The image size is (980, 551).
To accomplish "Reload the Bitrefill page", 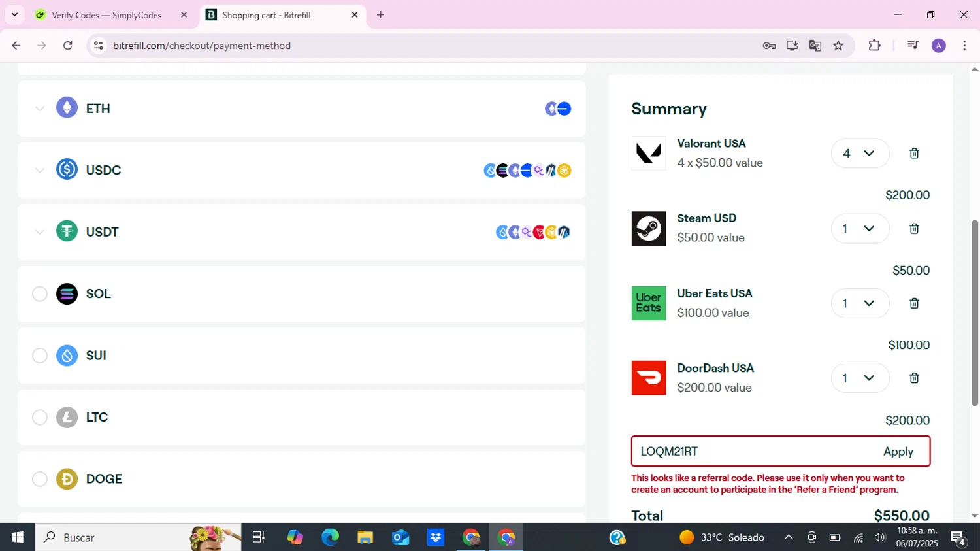I will (68, 46).
